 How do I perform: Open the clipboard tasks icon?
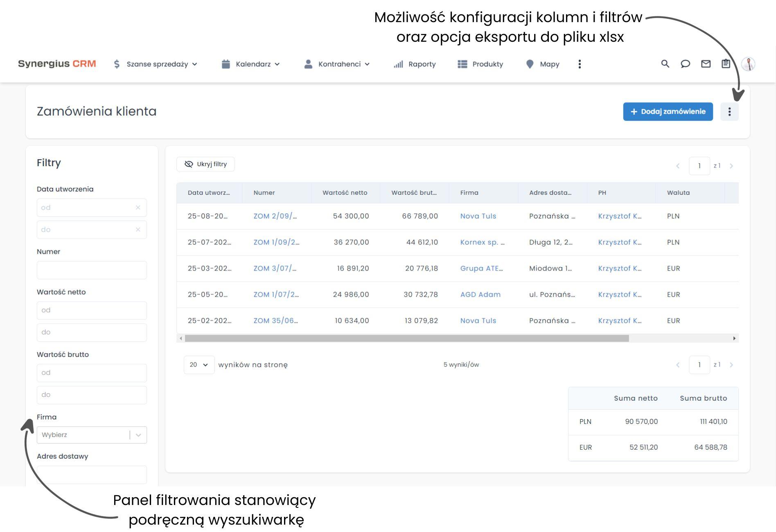pyautogui.click(x=726, y=64)
